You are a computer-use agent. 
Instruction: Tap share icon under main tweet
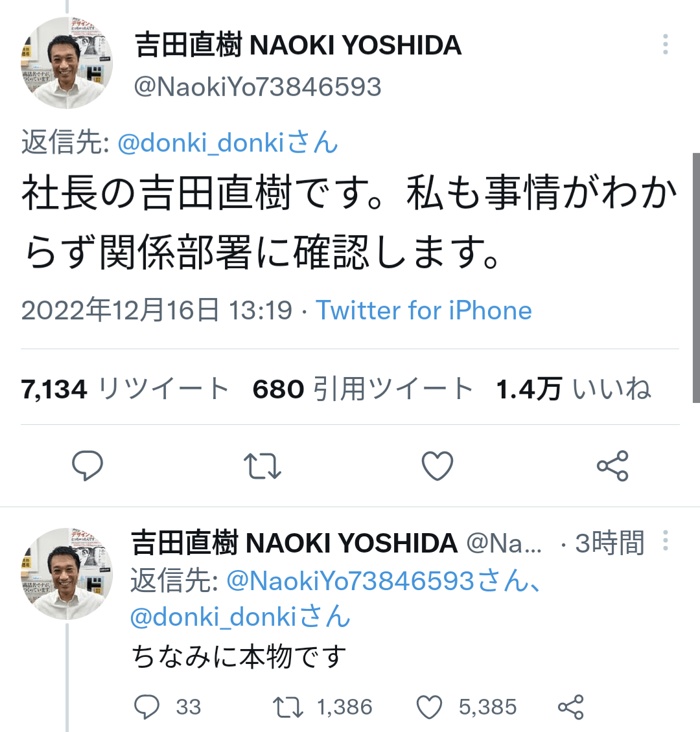(612, 466)
